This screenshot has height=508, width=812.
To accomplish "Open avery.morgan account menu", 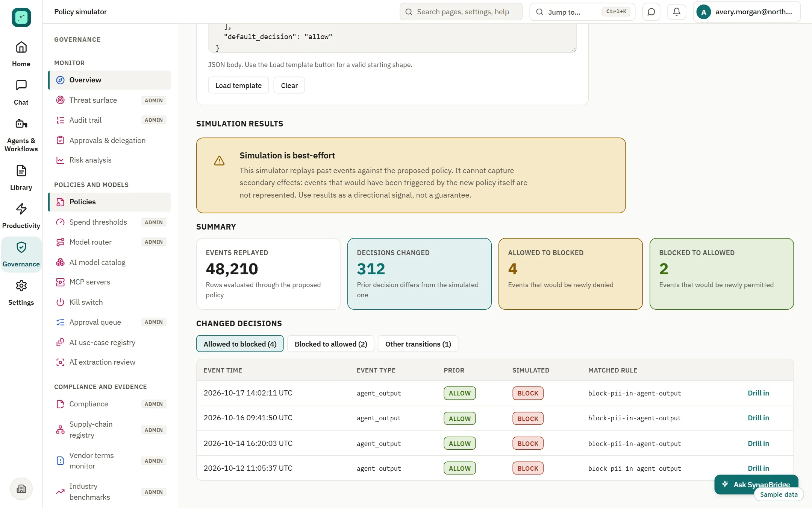I will (x=747, y=12).
